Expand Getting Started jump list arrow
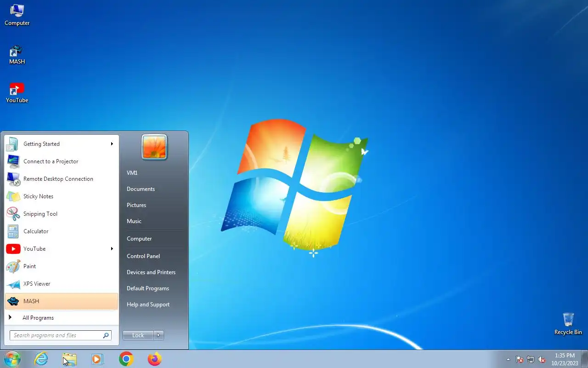This screenshot has width=588, height=368. (x=112, y=144)
